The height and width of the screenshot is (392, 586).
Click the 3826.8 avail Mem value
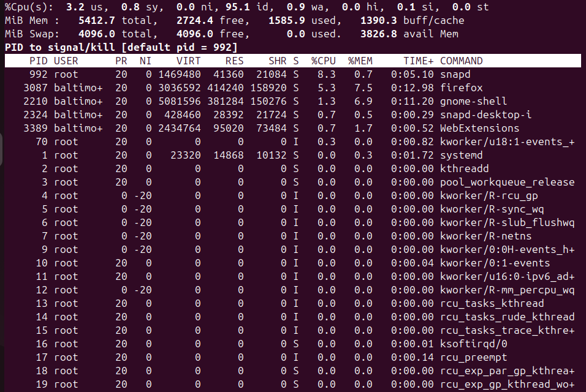(379, 34)
